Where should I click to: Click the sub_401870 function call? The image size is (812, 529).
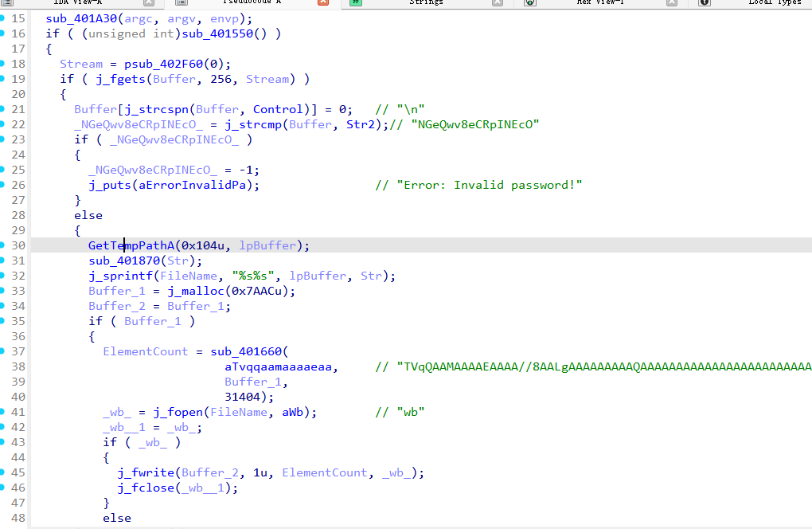(x=124, y=261)
